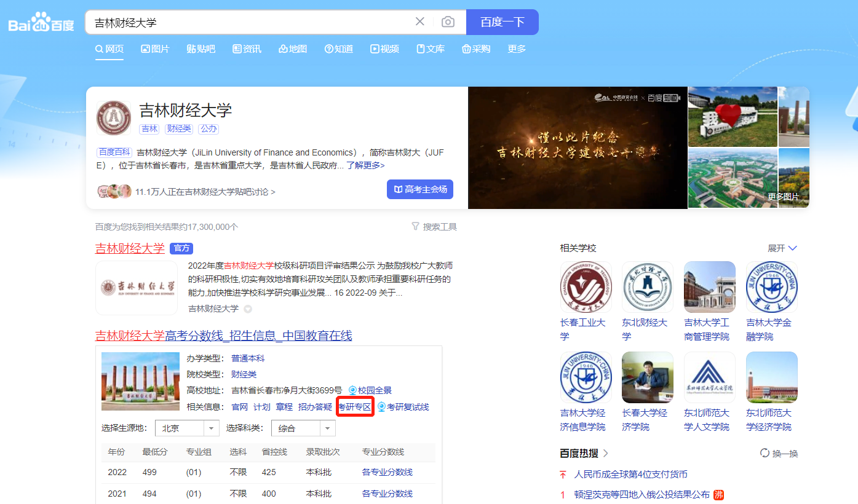858x504 pixels.
Task: Open the 贴吧 tab
Action: [x=201, y=49]
